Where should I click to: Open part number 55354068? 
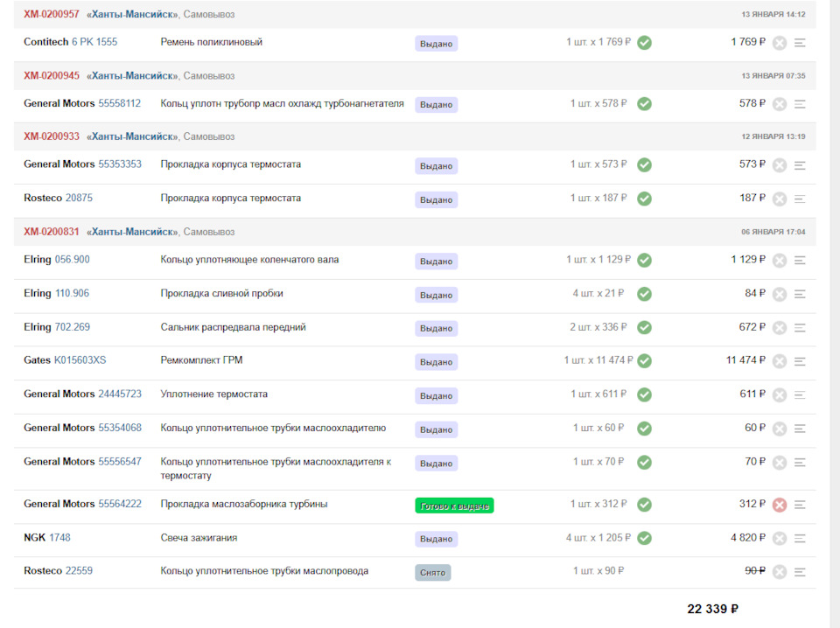click(120, 428)
